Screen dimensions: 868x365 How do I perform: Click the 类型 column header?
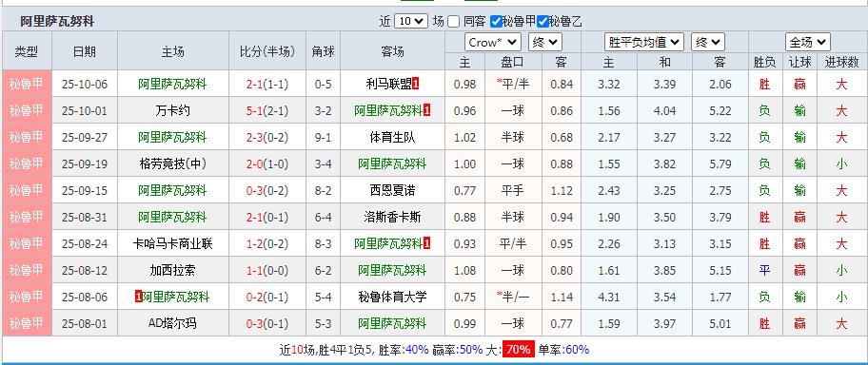(x=27, y=51)
